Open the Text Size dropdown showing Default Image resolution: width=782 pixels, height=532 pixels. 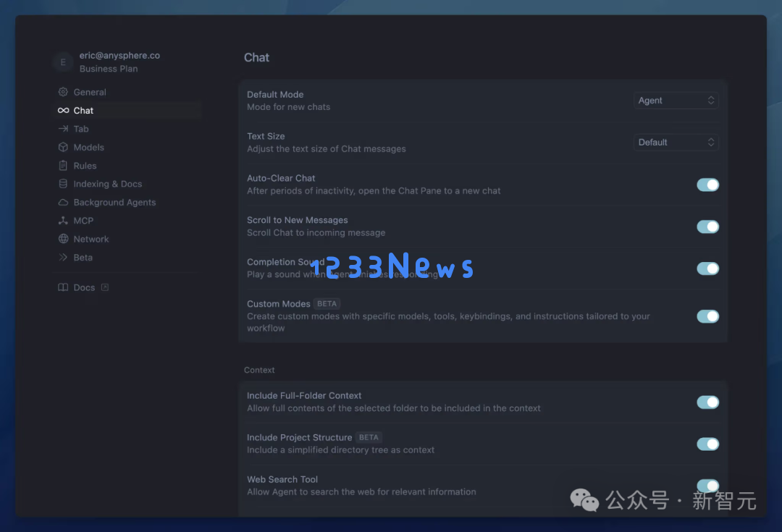pos(676,142)
